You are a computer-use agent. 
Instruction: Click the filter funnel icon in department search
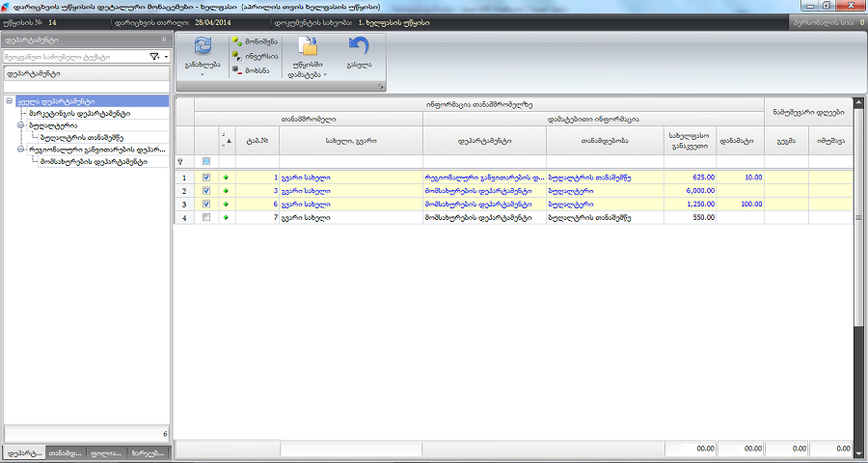tap(154, 57)
